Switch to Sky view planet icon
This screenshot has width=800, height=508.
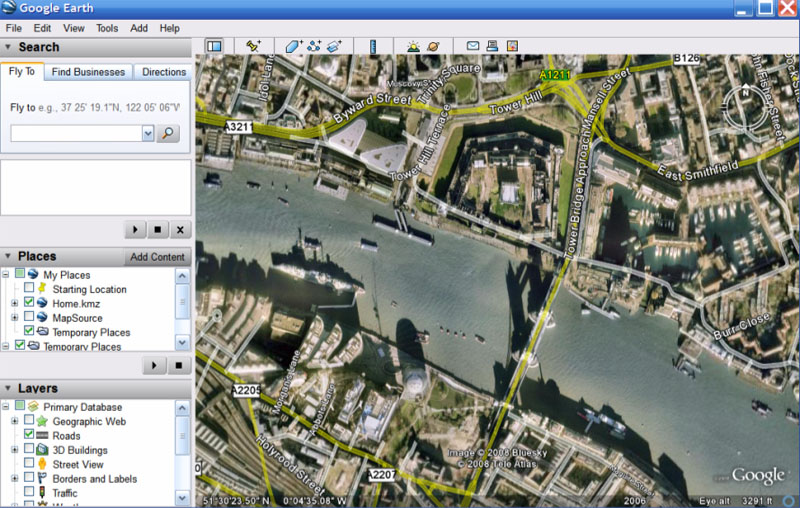433,46
